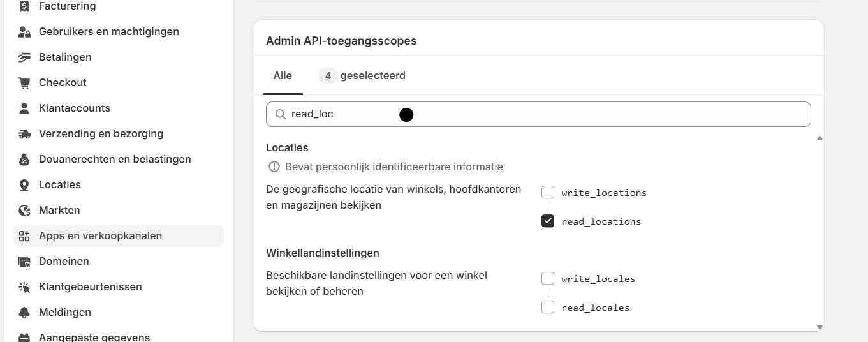Open Gebruikers en machtigingen icon

24,31
